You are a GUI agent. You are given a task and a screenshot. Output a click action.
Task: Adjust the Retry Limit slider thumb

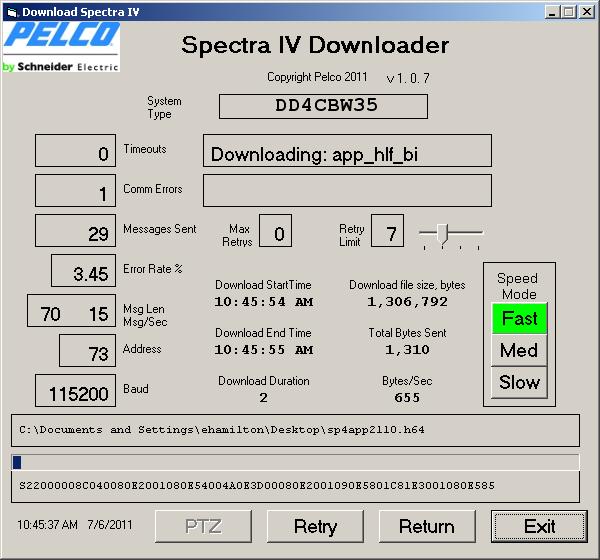[443, 234]
